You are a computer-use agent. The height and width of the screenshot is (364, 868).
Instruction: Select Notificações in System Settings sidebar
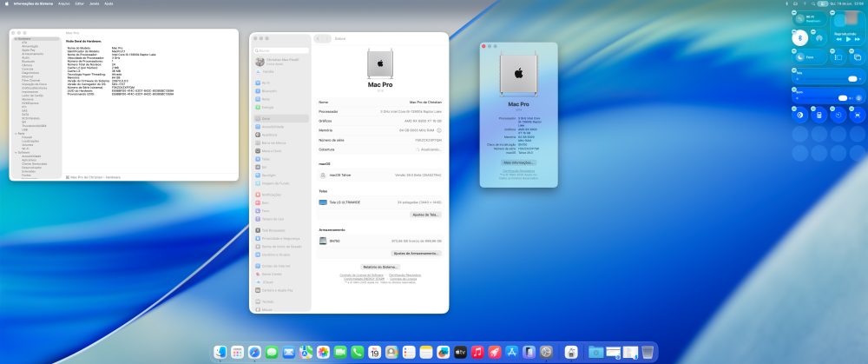(x=282, y=195)
